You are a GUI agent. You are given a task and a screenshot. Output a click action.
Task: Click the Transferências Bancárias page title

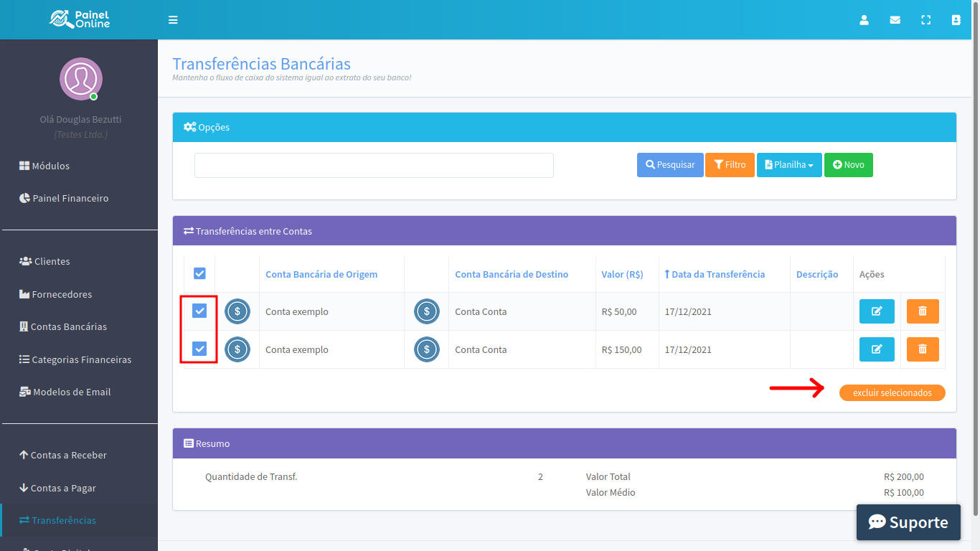pyautogui.click(x=261, y=64)
